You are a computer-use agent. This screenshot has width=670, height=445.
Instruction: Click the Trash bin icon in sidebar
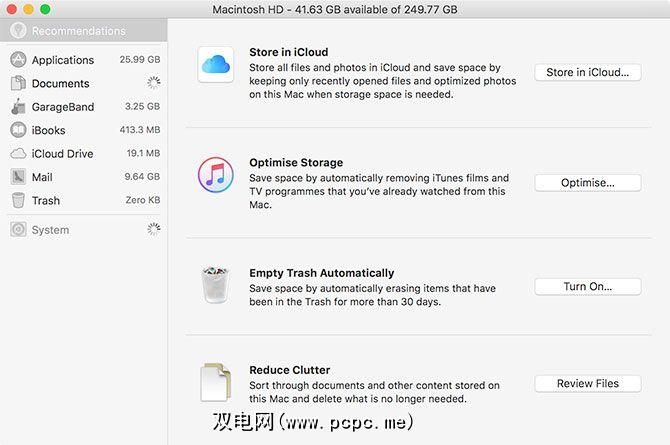[18, 200]
